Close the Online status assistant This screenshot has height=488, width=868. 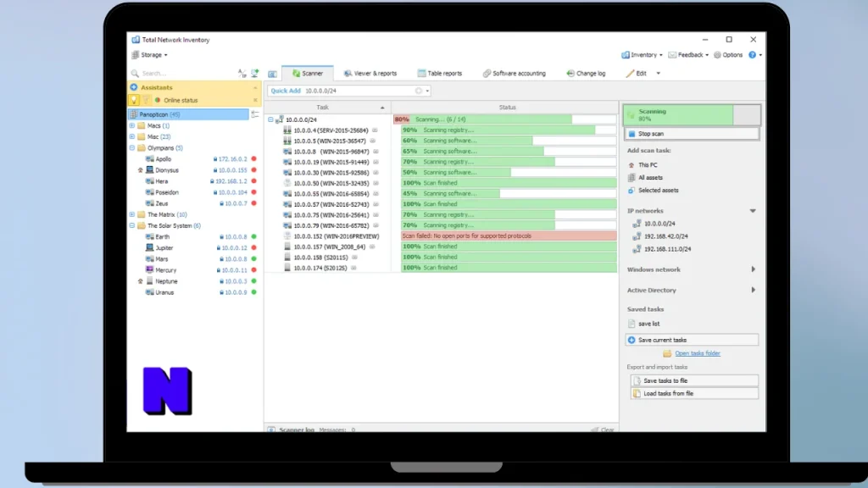pos(255,100)
